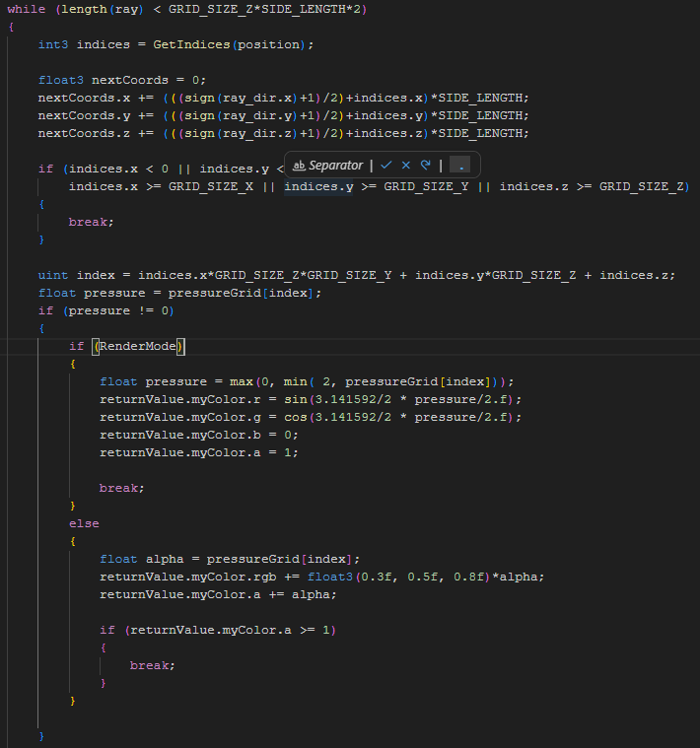The width and height of the screenshot is (700, 748).
Task: Click the uint keyword before index
Action: (x=53, y=275)
